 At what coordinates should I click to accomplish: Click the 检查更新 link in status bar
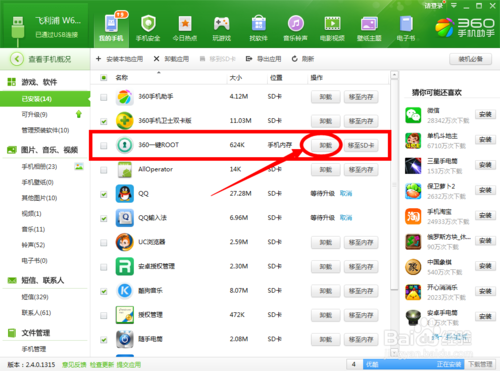coord(102,365)
